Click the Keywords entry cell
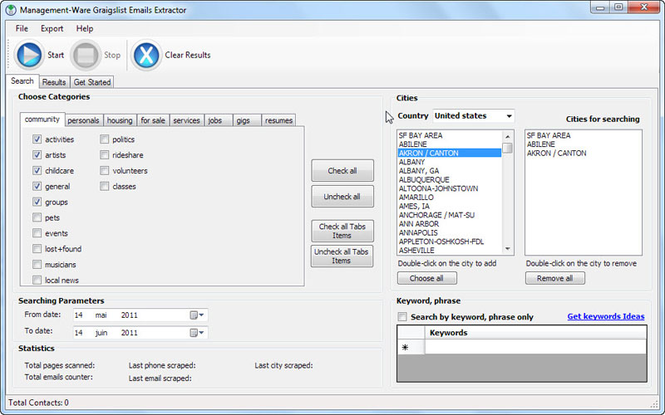The width and height of the screenshot is (665, 415). 535,347
